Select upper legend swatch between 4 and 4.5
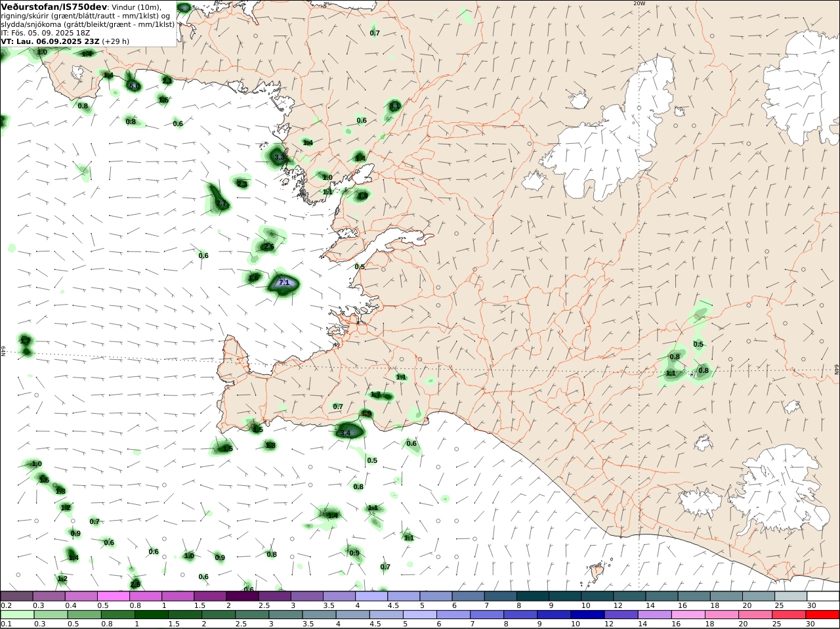840x629 pixels. coord(370,596)
